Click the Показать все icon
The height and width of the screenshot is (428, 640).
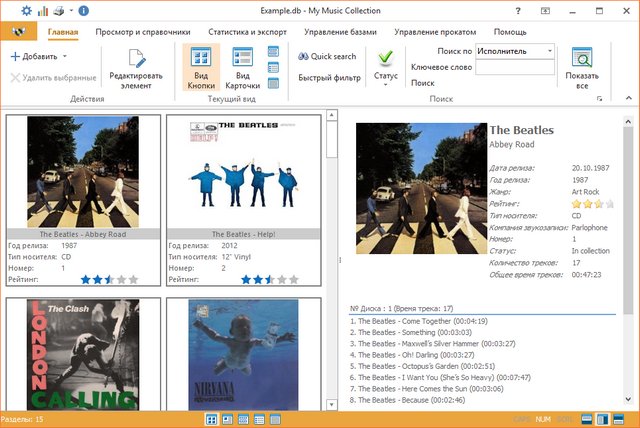point(581,58)
